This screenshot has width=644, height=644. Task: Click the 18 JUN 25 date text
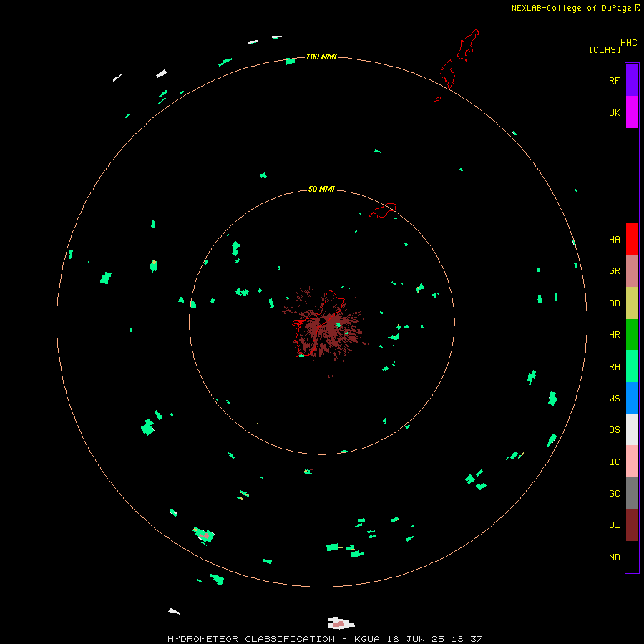[x=416, y=639]
